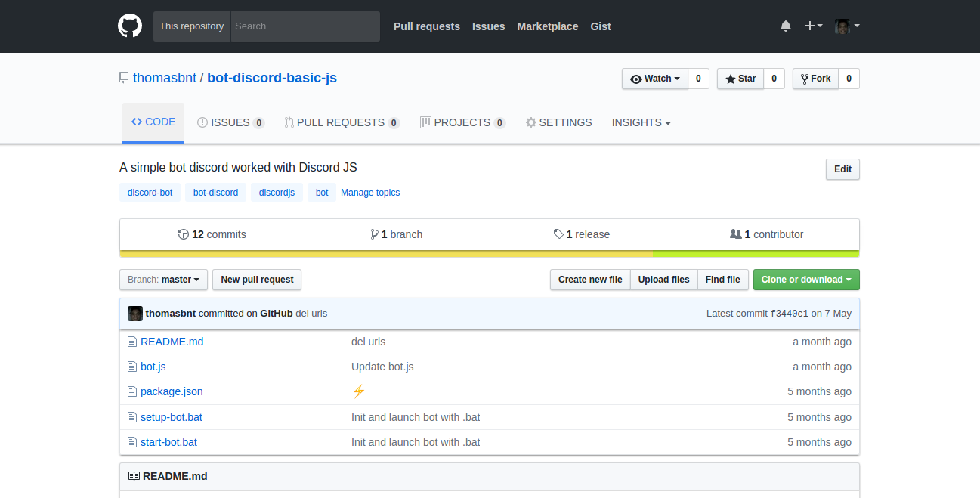980x498 pixels.
Task: Click Manage topics link
Action: point(370,193)
